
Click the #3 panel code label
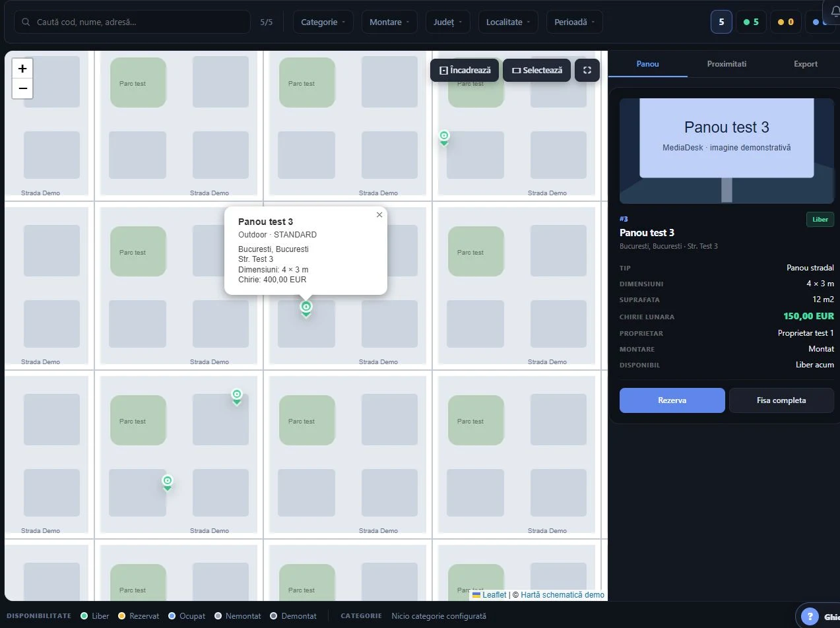pyautogui.click(x=624, y=219)
